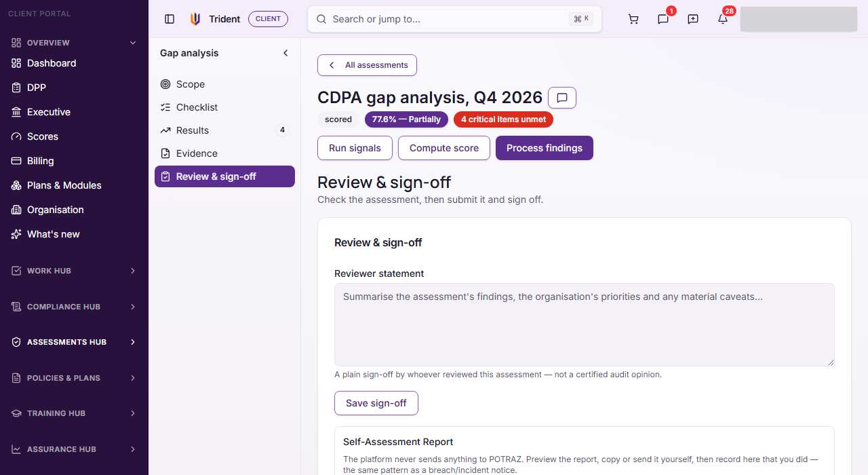Open messages icon with 1 badge
Screen dimensions: 868x475
pyautogui.click(x=663, y=19)
